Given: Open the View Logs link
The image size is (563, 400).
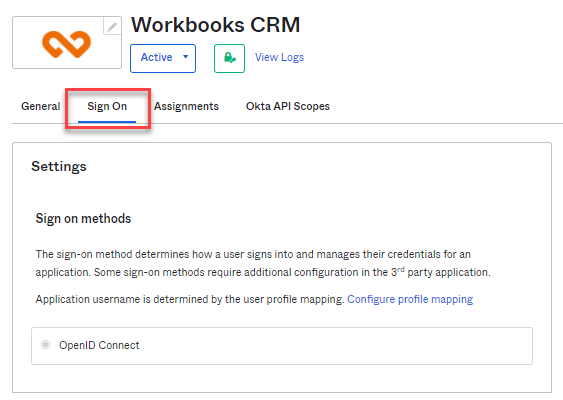Looking at the screenshot, I should (x=279, y=57).
